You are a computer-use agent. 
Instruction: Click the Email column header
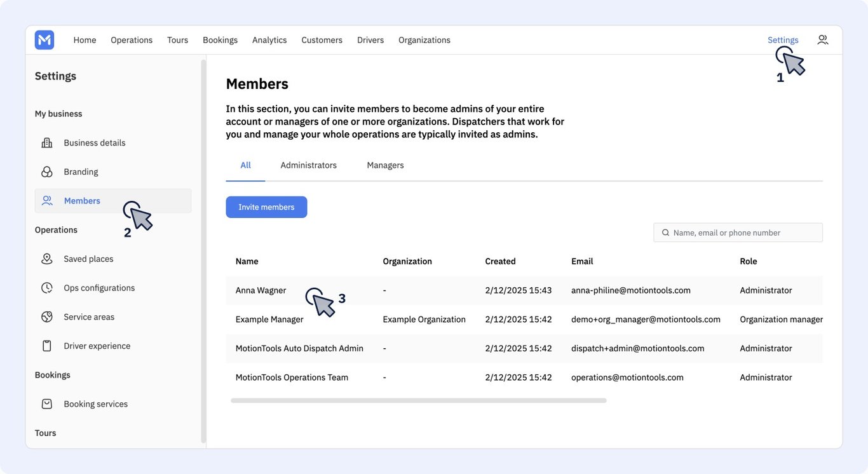[582, 261]
